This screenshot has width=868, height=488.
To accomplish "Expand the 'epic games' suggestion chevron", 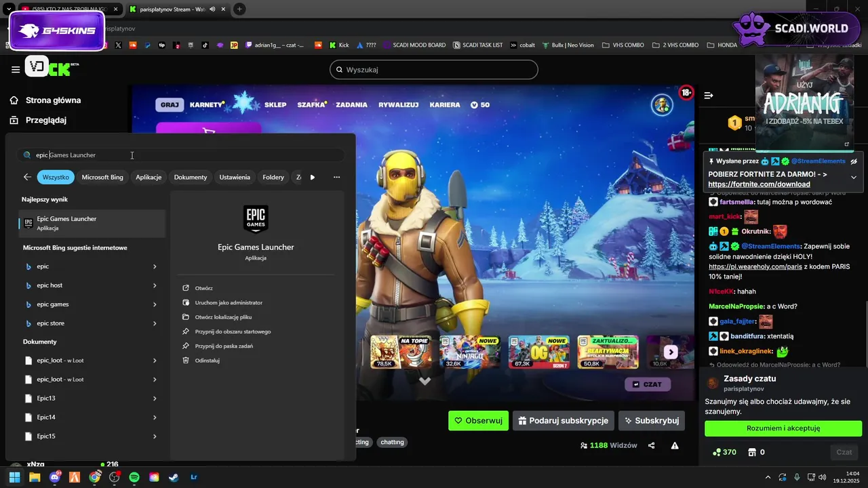I will point(155,304).
